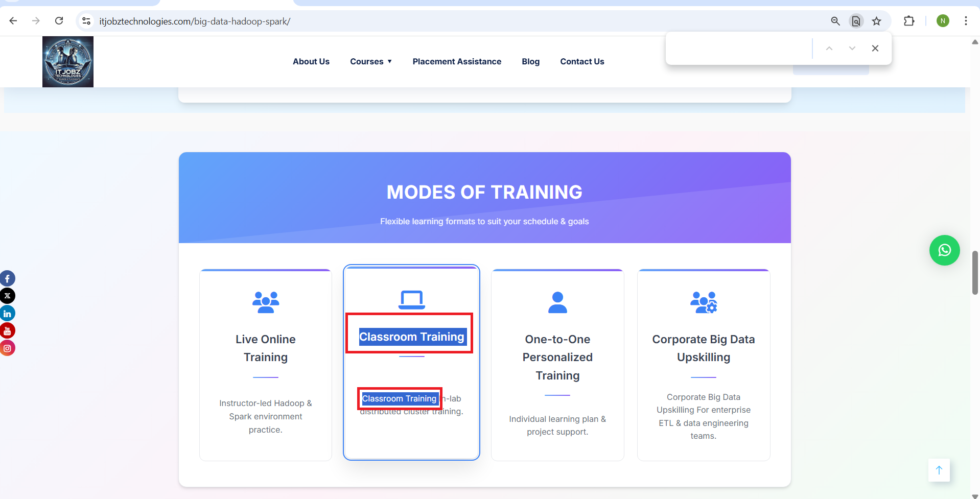Click the green WhatsApp chat icon
This screenshot has height=499, width=980.
[944, 250]
